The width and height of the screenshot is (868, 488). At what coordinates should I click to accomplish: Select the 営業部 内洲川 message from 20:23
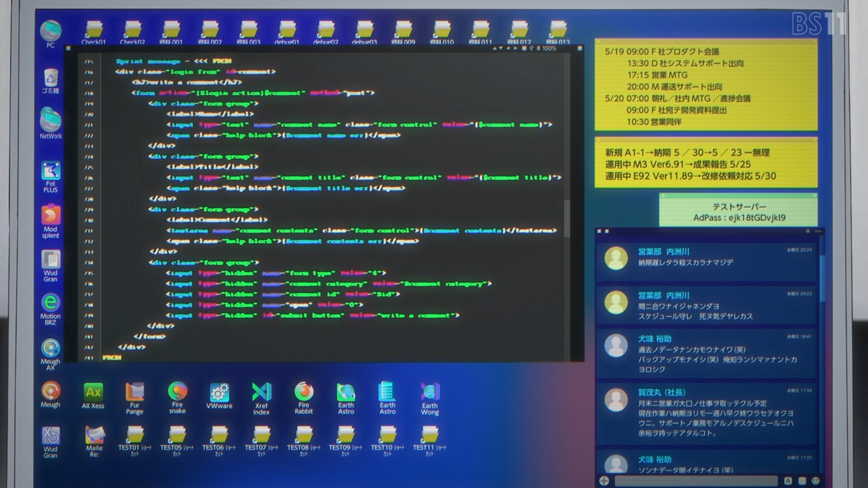click(705, 305)
